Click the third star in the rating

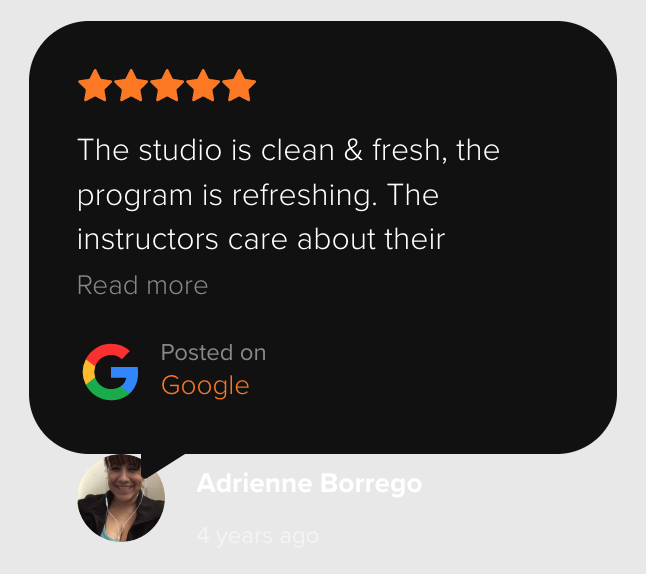[x=167, y=85]
